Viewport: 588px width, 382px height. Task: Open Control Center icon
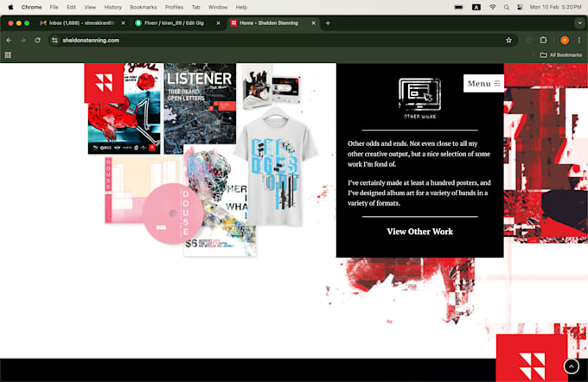click(520, 7)
